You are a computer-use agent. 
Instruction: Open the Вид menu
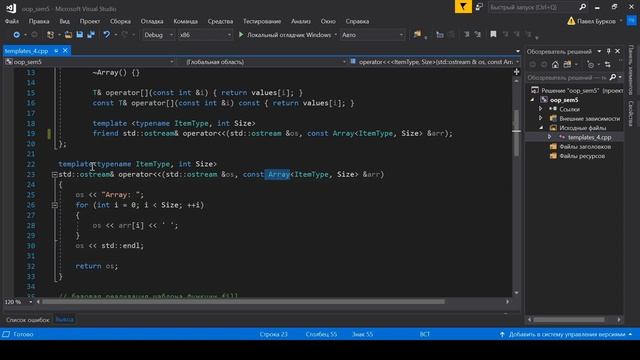point(64,21)
